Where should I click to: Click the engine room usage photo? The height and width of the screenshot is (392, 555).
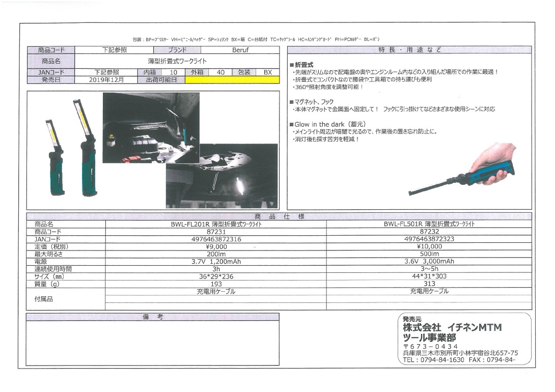(x=151, y=128)
